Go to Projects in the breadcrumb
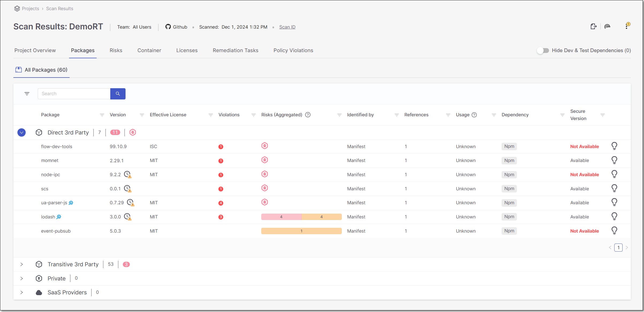644x312 pixels. point(31,9)
